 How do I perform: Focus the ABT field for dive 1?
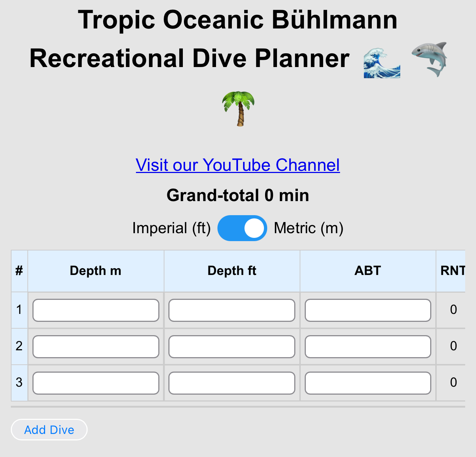368,310
